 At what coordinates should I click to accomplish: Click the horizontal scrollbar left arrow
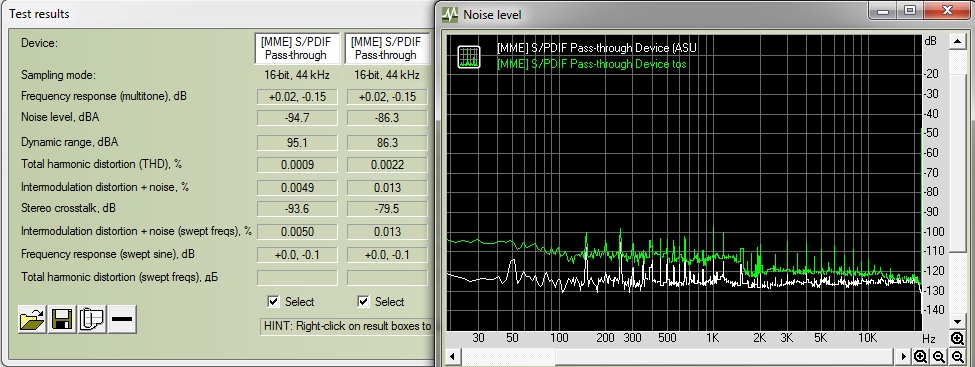pyautogui.click(x=453, y=357)
